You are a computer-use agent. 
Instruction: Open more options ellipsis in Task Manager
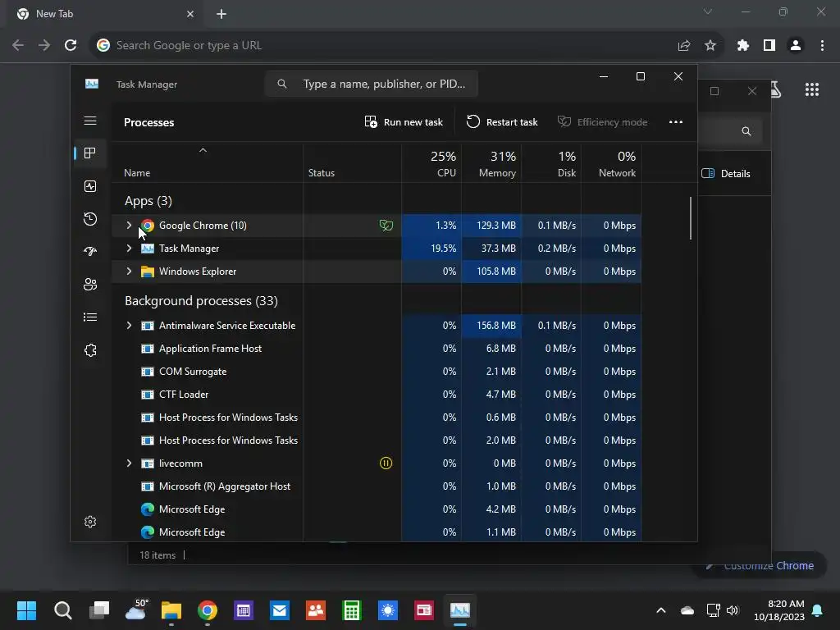point(676,122)
